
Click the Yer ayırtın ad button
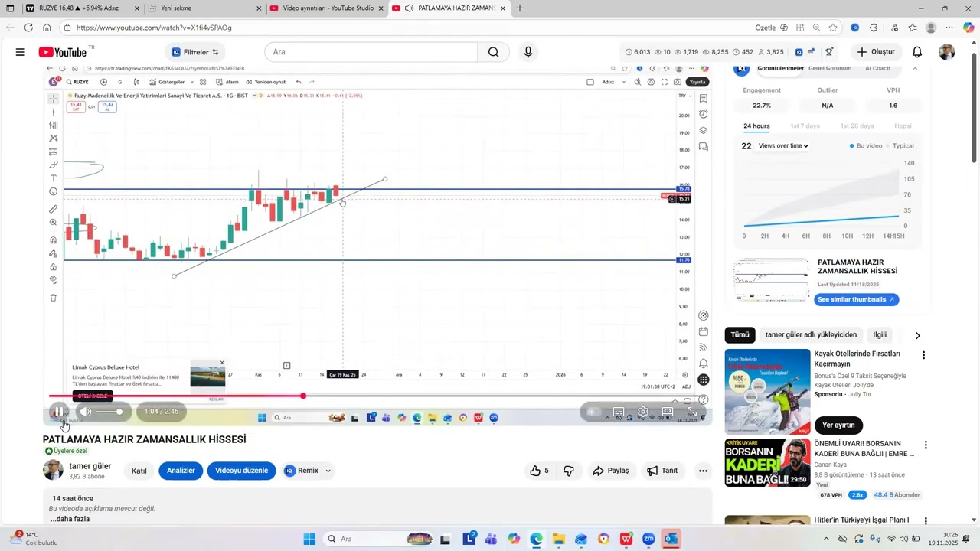(x=838, y=425)
